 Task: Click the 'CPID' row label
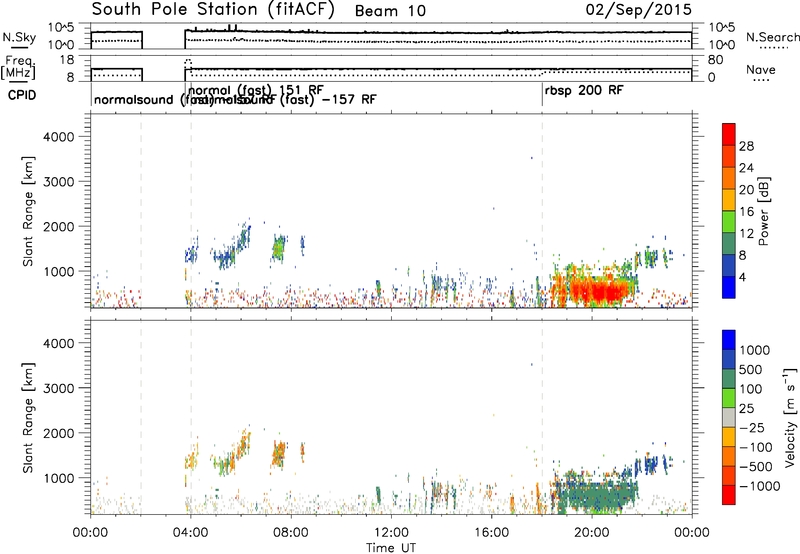(x=22, y=95)
